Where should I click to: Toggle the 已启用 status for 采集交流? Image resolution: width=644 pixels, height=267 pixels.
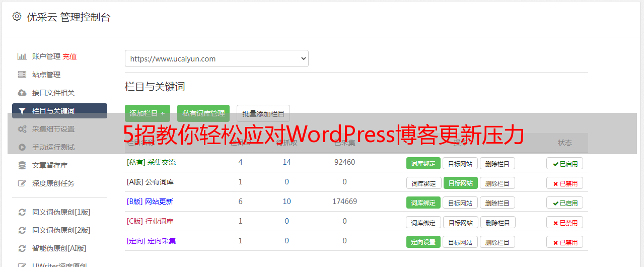[565, 163]
